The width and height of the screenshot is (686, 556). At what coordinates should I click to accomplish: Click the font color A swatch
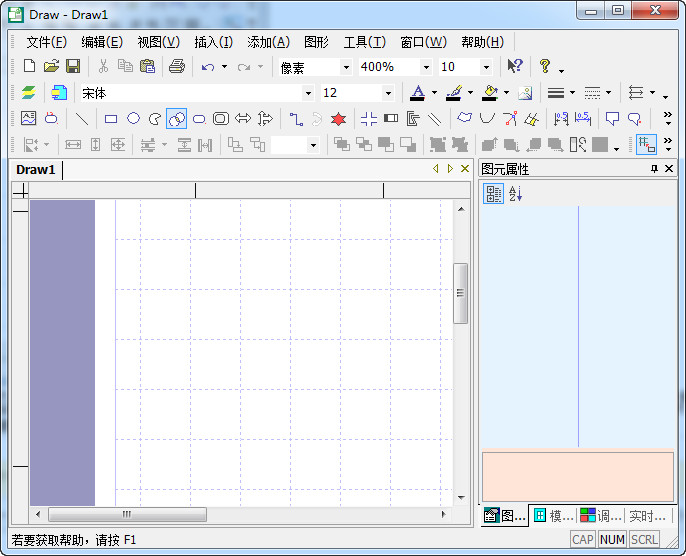pyautogui.click(x=417, y=93)
